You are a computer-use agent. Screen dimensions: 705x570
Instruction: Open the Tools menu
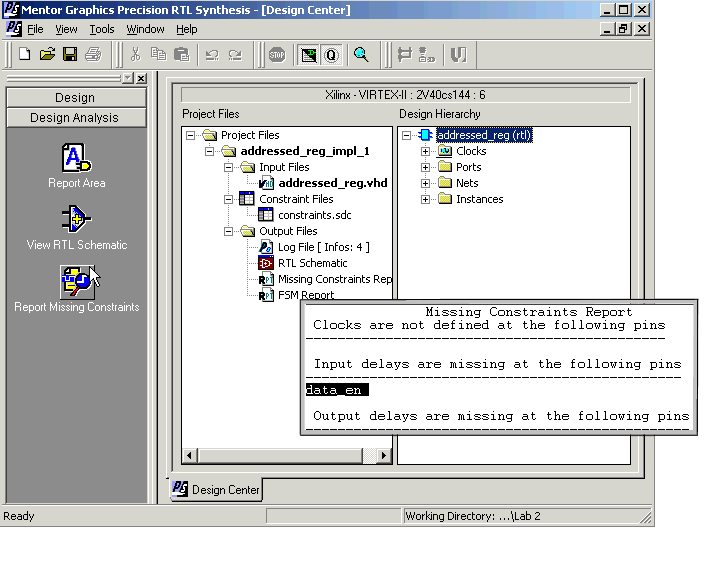pos(102,29)
